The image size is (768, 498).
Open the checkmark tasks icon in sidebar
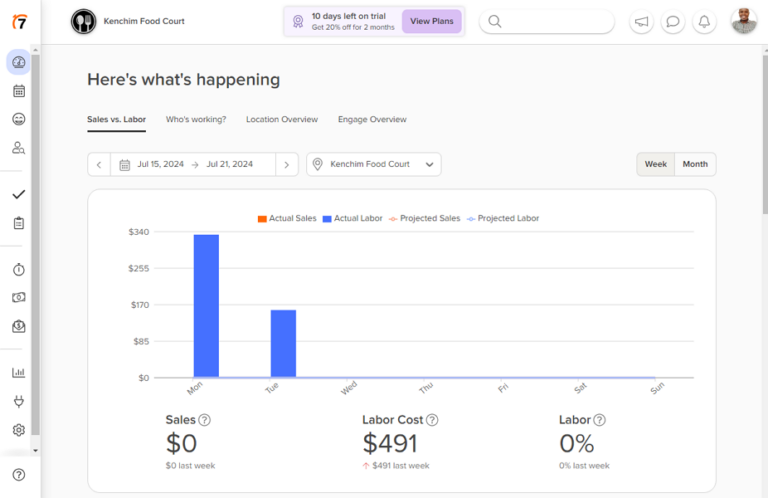19,194
